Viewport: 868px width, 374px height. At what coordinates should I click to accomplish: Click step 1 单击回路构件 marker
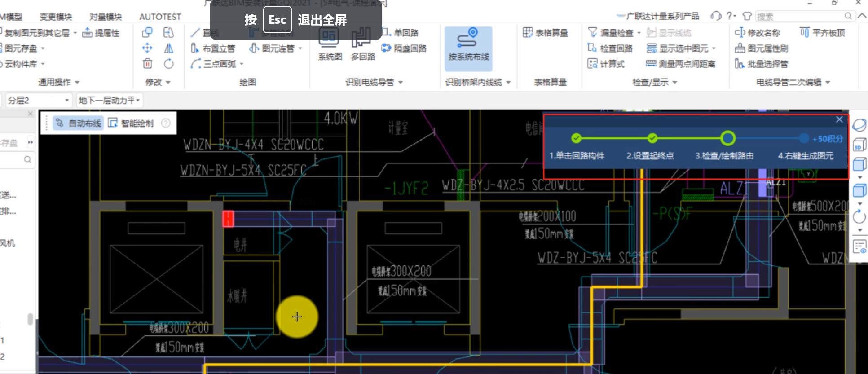click(577, 138)
